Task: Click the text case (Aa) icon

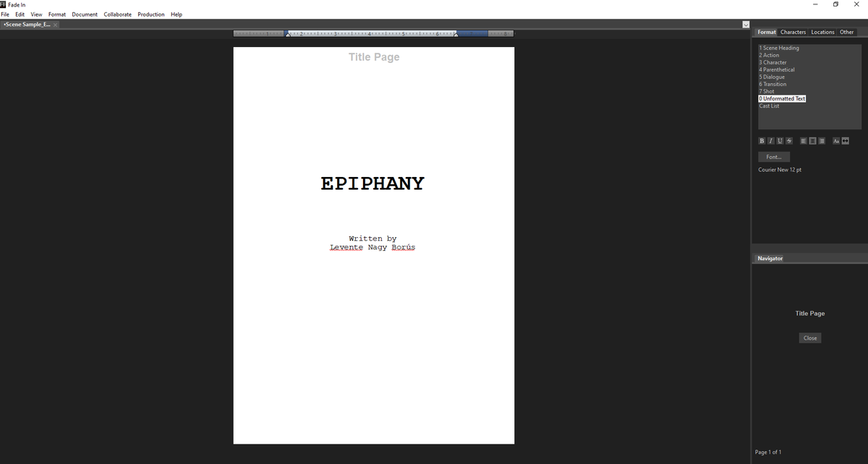Action: (835, 140)
